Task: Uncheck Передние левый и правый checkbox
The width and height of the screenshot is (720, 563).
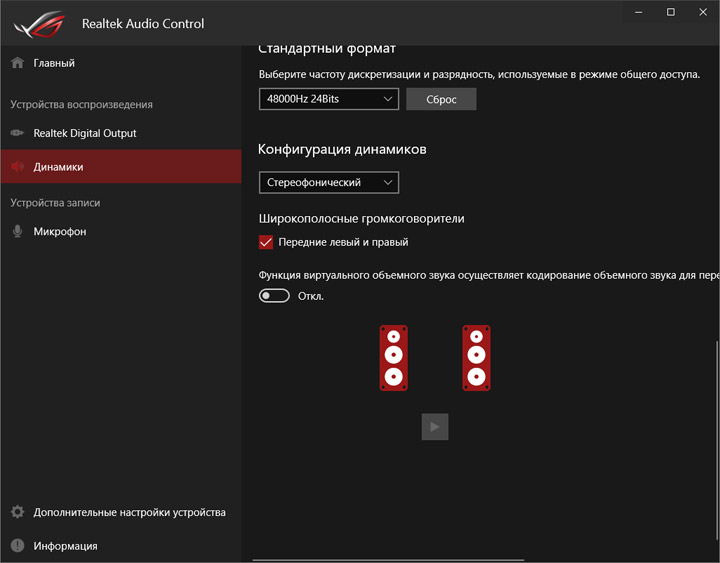Action: pos(266,242)
